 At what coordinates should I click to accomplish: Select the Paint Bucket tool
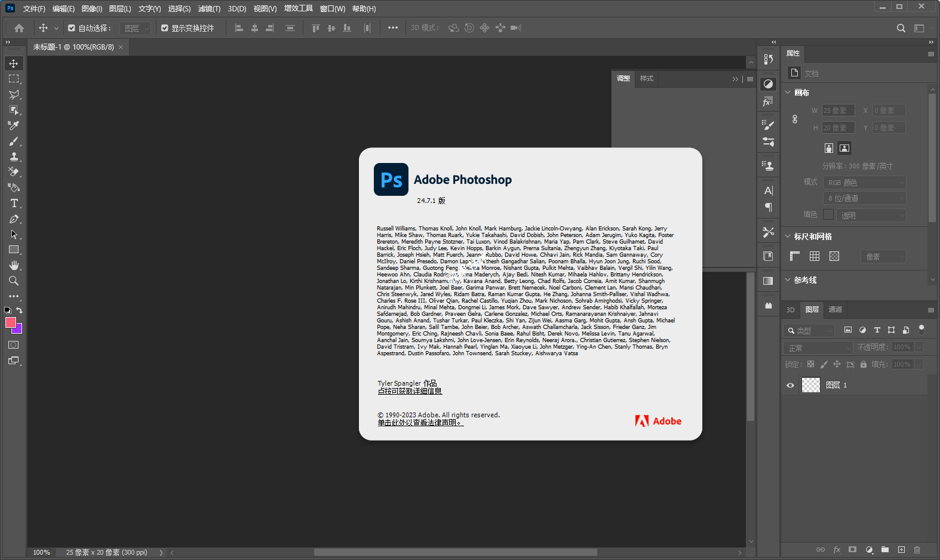[x=14, y=187]
